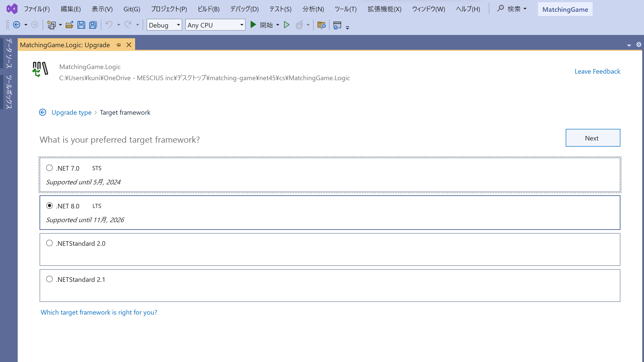
Task: Select the .NET 8.0 radio button
Action: click(x=49, y=206)
